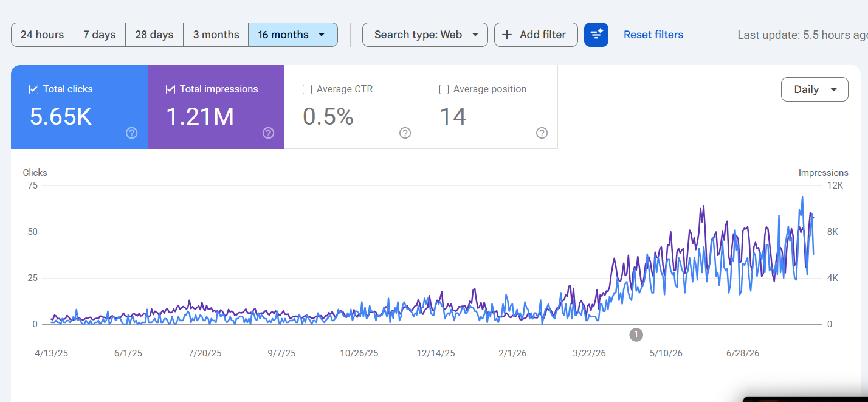Click the blue filter sparkle icon button
The image size is (868, 402).
[x=596, y=35]
